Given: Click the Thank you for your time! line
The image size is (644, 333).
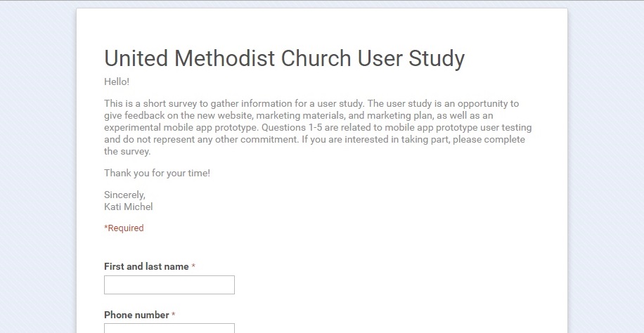Looking at the screenshot, I should [157, 174].
